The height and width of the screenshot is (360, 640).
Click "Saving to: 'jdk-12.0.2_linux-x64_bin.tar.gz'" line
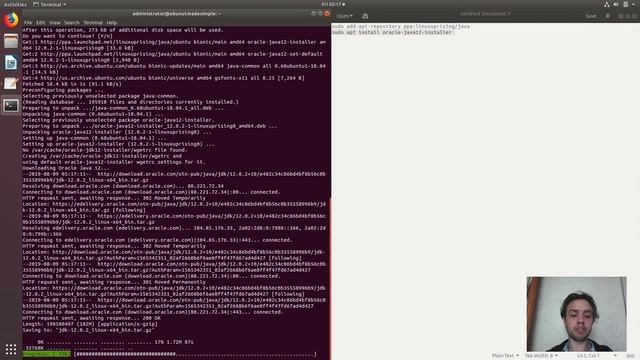(89, 330)
